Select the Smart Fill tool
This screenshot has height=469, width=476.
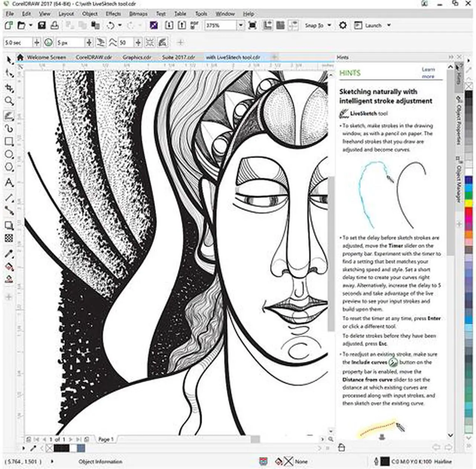9,279
